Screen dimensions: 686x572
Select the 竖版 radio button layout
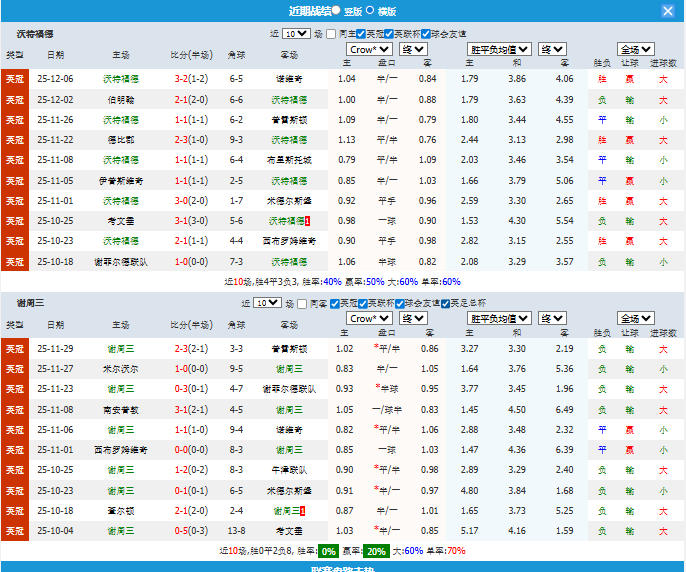[337, 10]
